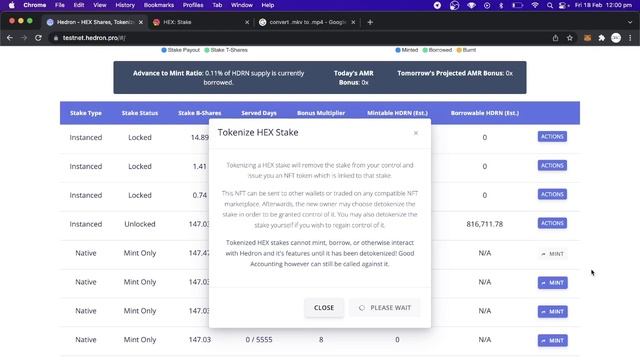Open Chrome three-dot menu
The image size is (640, 360).
pos(630,38)
